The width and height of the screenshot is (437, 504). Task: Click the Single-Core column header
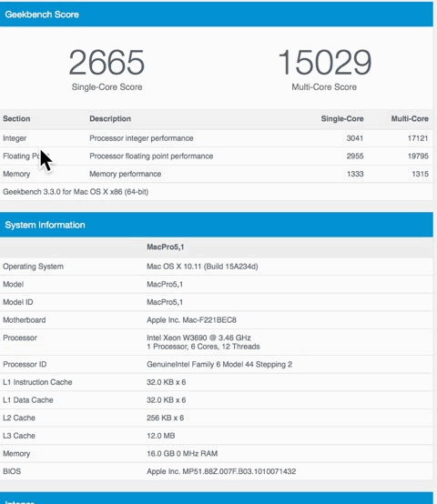[x=342, y=118]
